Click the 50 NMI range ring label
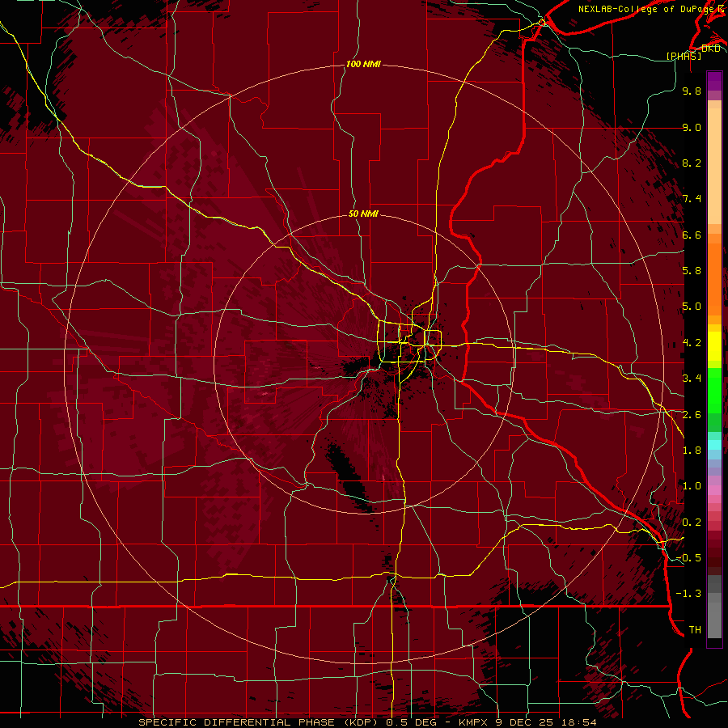 coord(363,214)
